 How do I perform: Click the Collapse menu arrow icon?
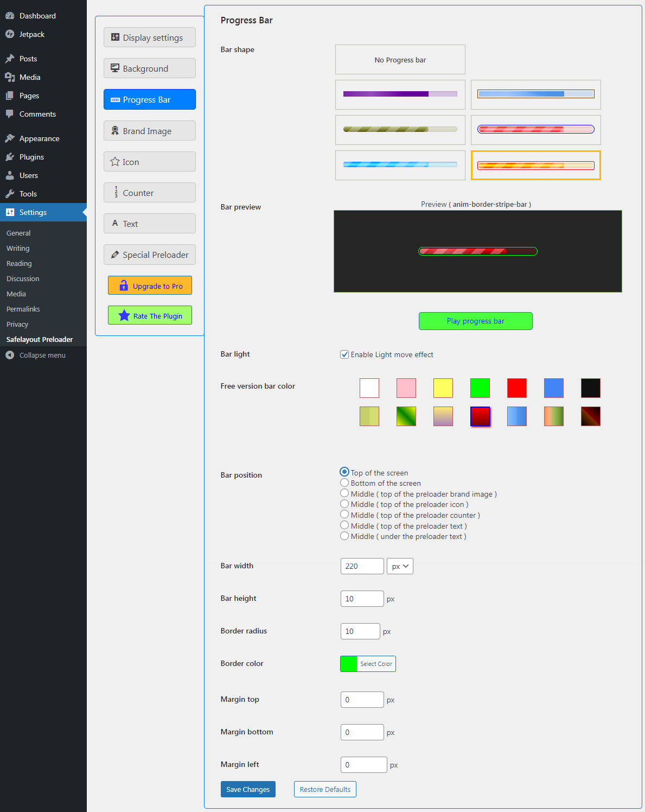click(10, 355)
